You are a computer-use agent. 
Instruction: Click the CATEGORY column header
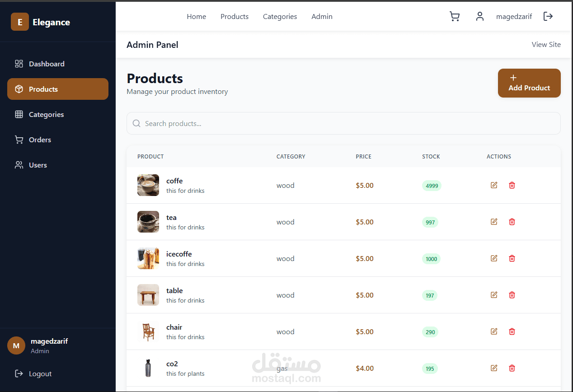point(291,157)
